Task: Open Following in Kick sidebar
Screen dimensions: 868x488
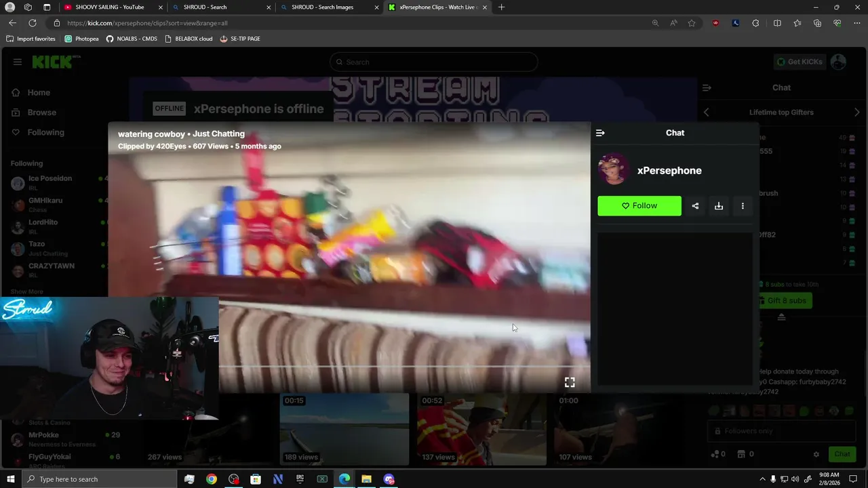Action: (38, 132)
